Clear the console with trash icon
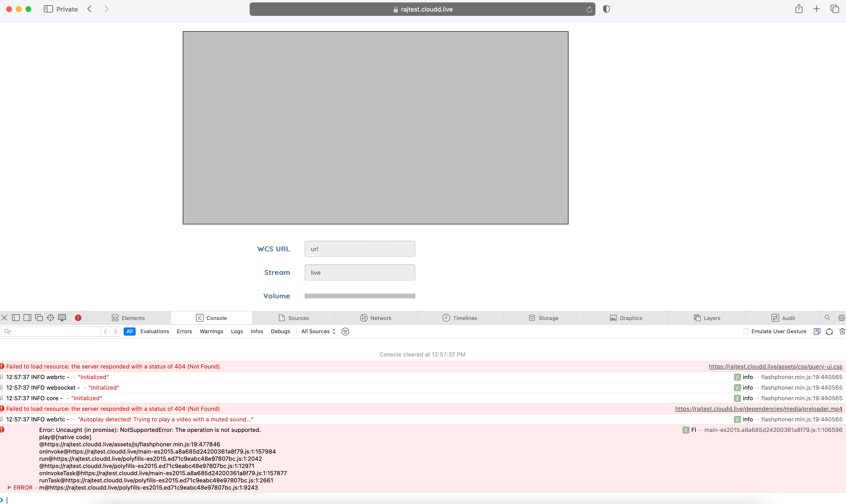This screenshot has width=846, height=504. [x=842, y=332]
